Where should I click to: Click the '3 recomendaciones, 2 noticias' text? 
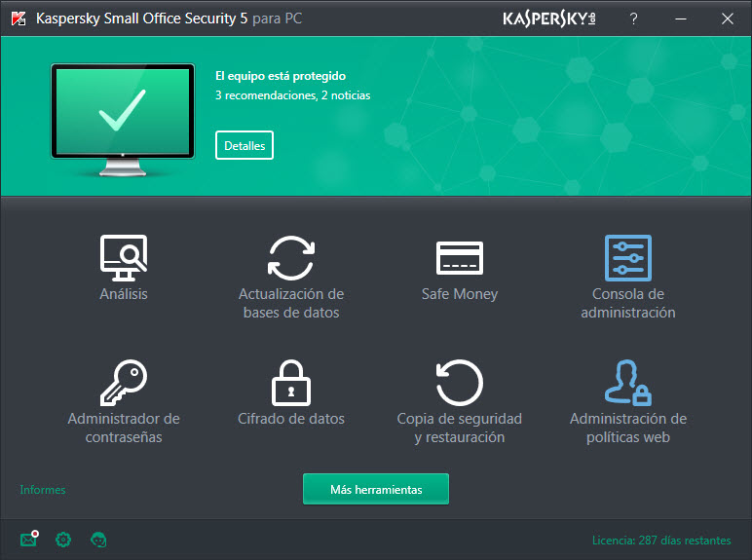(292, 95)
